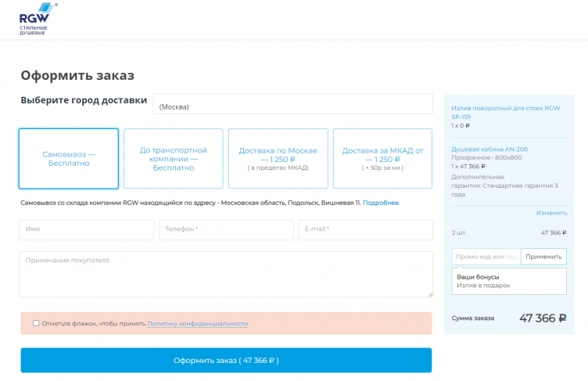Viewport: 588px width, 381px height.
Task: Choose Доставка за МКАД option
Action: 382,159
